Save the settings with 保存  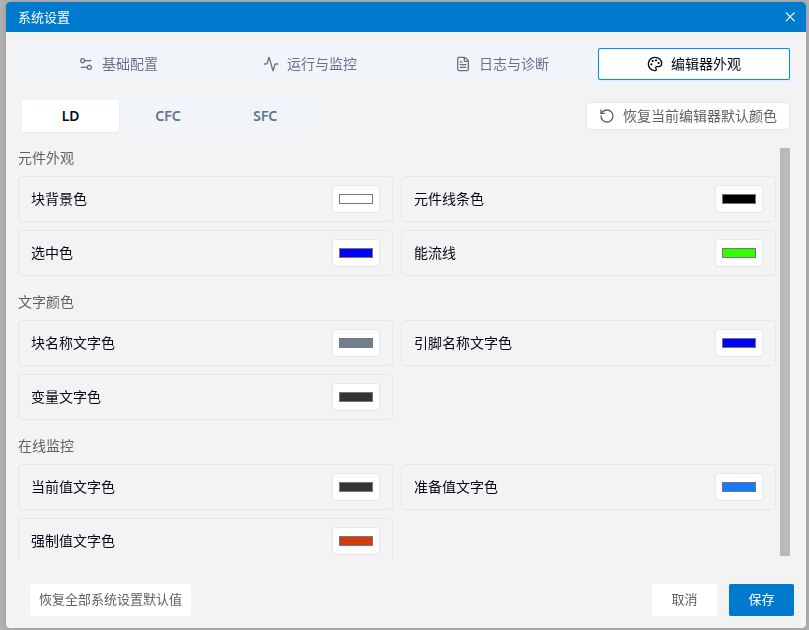[x=761, y=600]
